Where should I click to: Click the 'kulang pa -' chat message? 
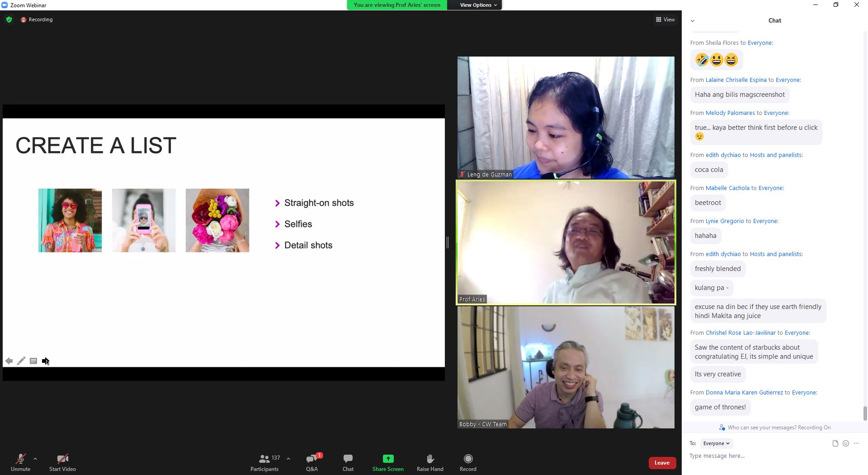pyautogui.click(x=712, y=288)
